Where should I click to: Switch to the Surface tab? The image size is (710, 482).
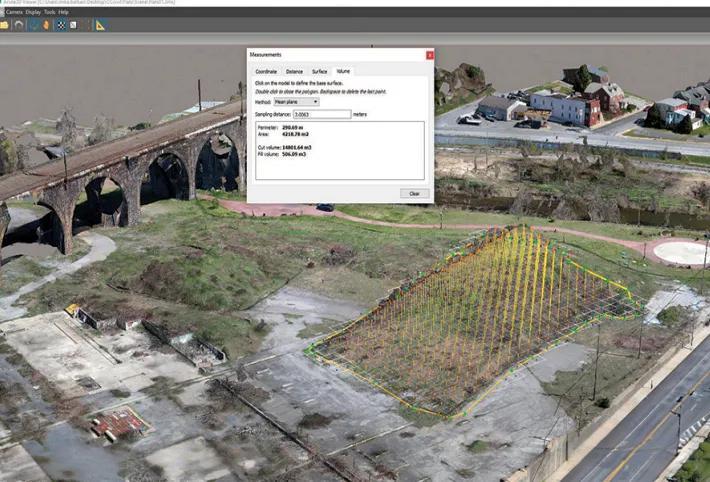pos(319,72)
